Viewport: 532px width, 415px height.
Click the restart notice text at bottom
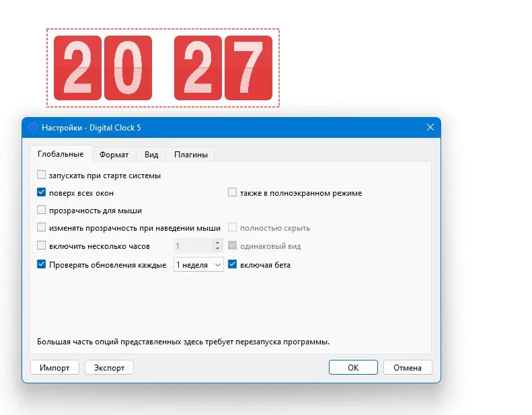point(183,342)
